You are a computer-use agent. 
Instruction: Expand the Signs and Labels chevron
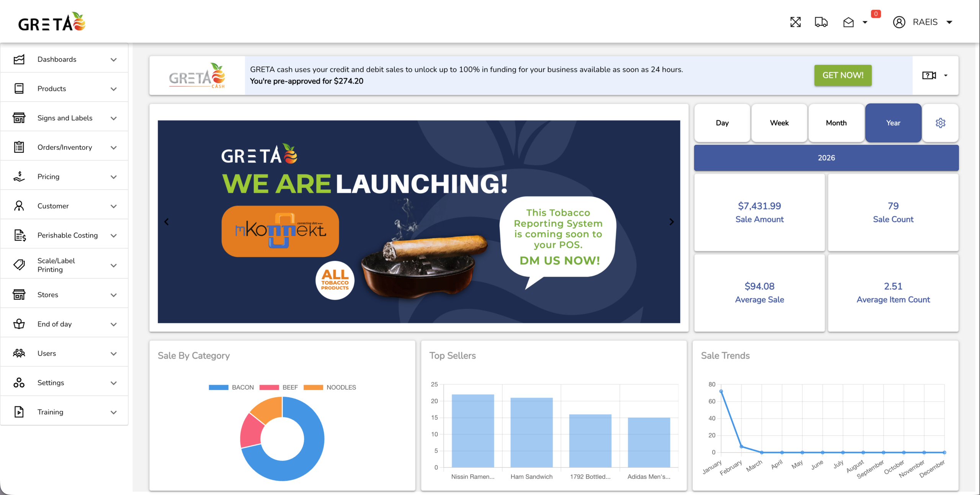114,118
